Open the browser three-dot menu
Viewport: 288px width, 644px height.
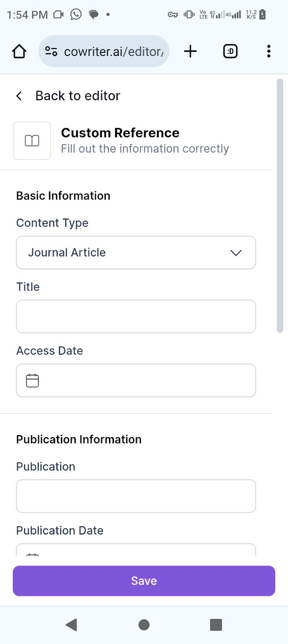pyautogui.click(x=269, y=52)
